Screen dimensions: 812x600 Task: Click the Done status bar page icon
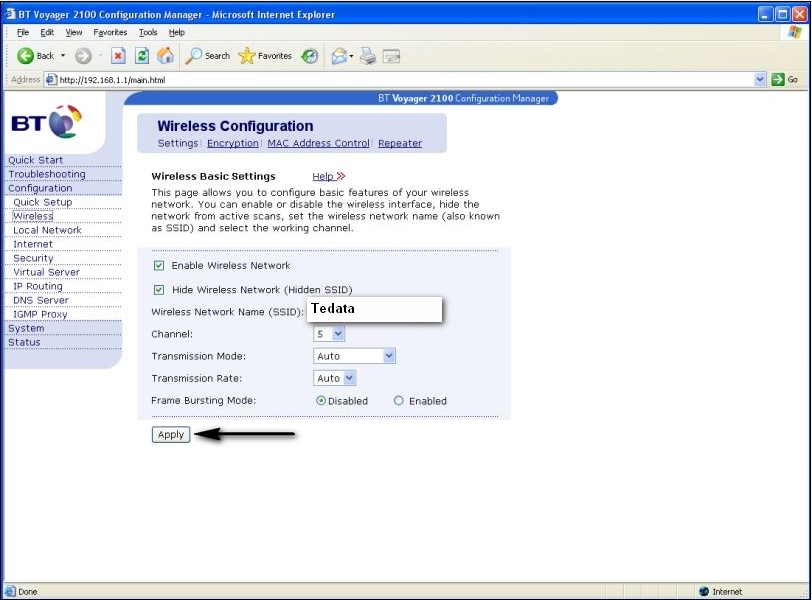[x=10, y=591]
